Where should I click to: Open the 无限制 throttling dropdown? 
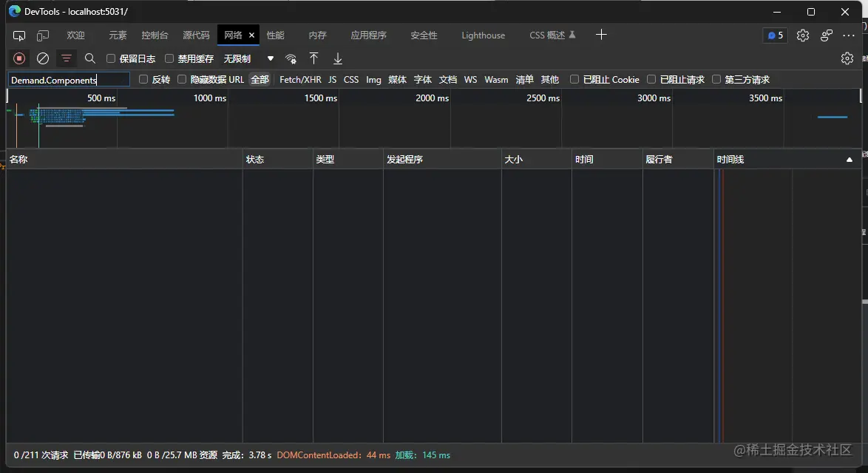[248, 58]
